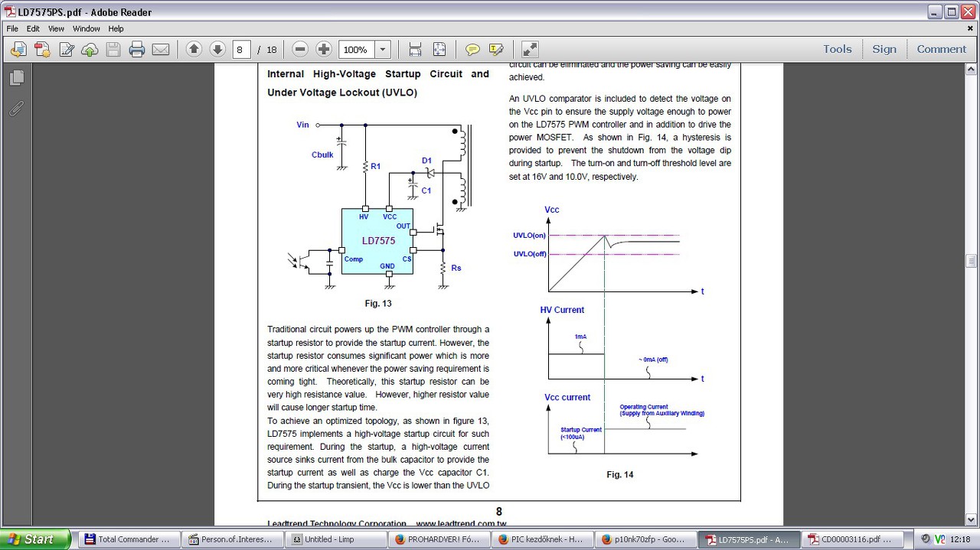
Task: Click the Create PDF online icon
Action: (x=42, y=50)
